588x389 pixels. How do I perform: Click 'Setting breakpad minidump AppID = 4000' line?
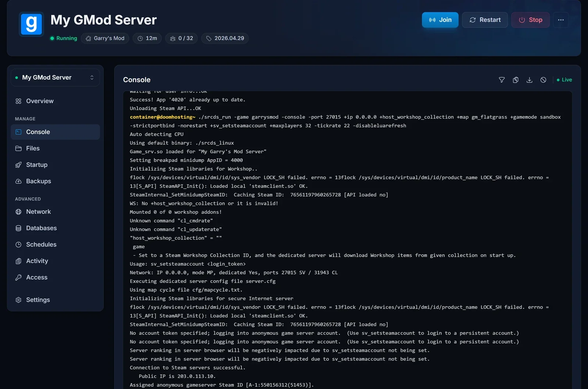pyautogui.click(x=186, y=160)
